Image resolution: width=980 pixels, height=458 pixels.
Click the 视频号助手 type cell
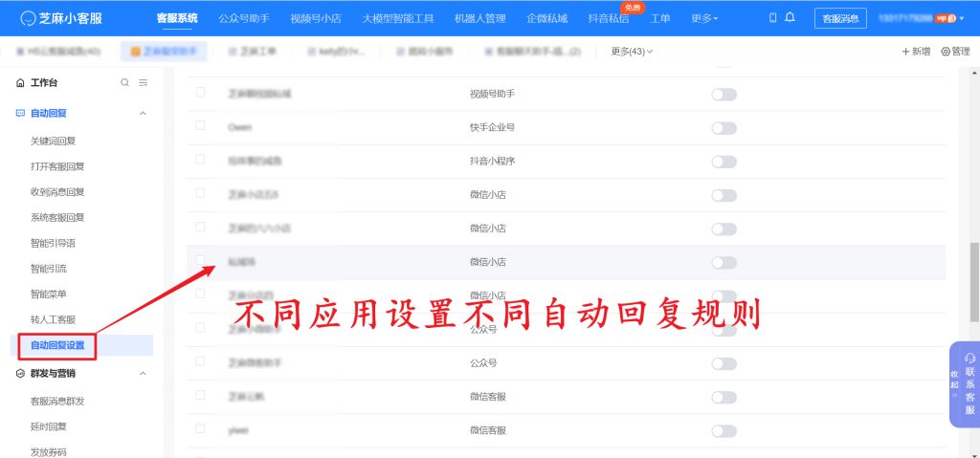pyautogui.click(x=493, y=94)
